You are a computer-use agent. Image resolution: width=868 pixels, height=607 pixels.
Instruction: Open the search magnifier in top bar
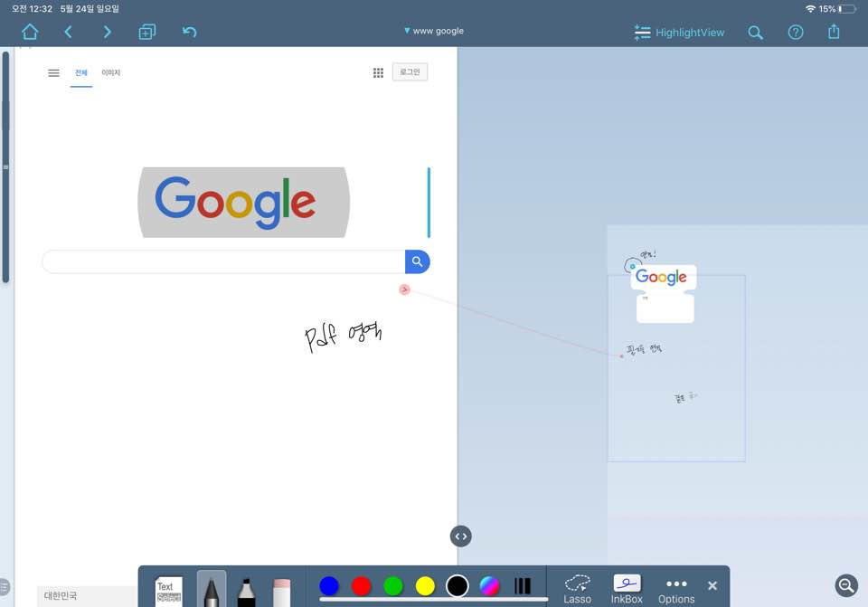pyautogui.click(x=755, y=33)
